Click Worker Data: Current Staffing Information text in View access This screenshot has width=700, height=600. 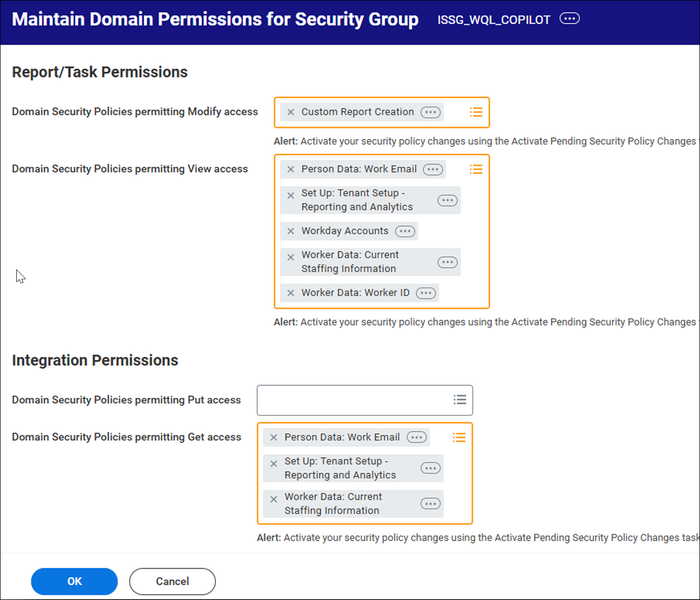(350, 262)
